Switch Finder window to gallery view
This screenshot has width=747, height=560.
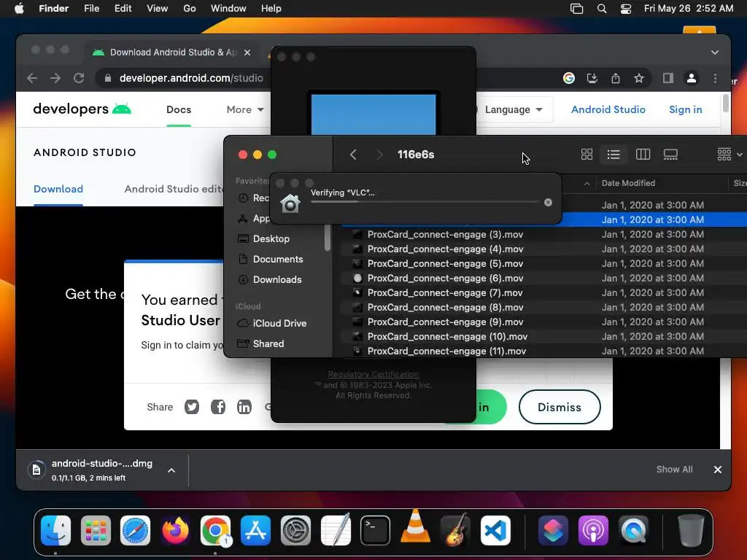[x=670, y=155]
